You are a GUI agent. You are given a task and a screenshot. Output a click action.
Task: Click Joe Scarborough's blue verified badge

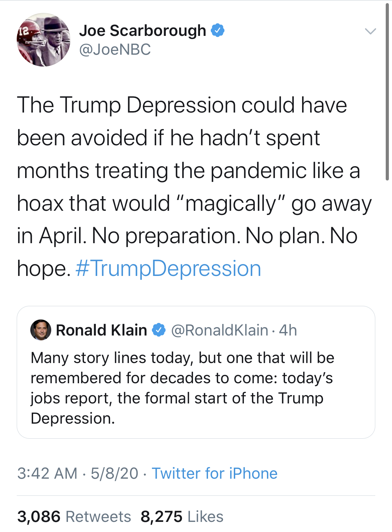217,31
